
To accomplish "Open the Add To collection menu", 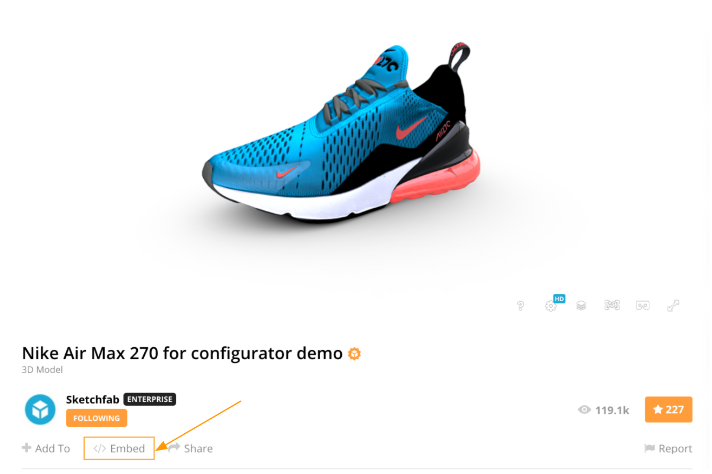I will [46, 449].
